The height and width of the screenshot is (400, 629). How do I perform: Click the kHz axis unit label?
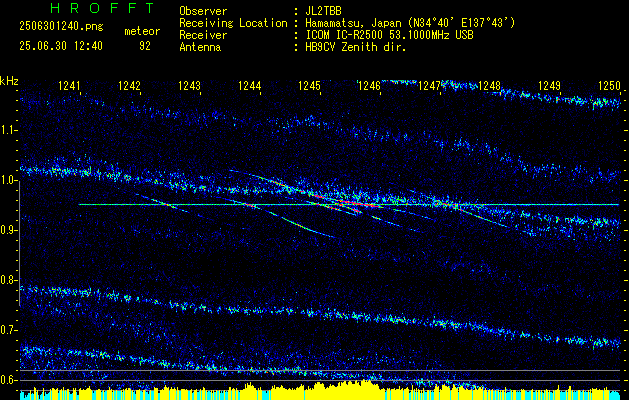(x=9, y=81)
